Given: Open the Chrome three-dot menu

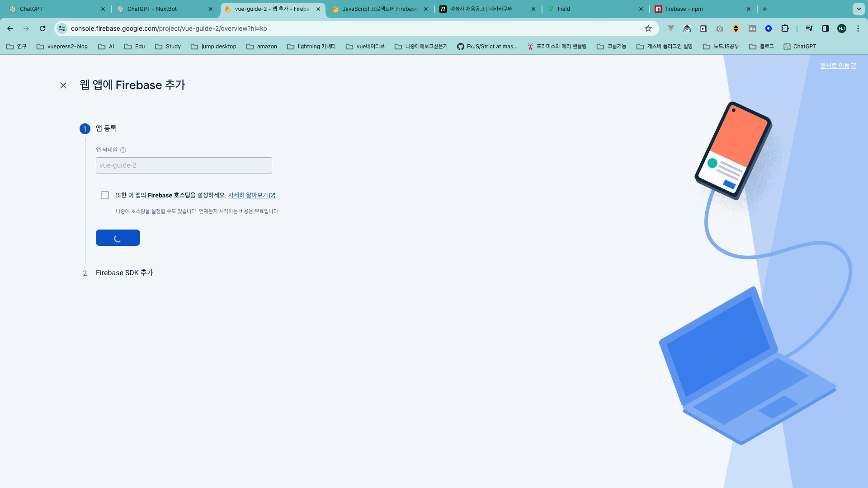Looking at the screenshot, I should coord(858,28).
